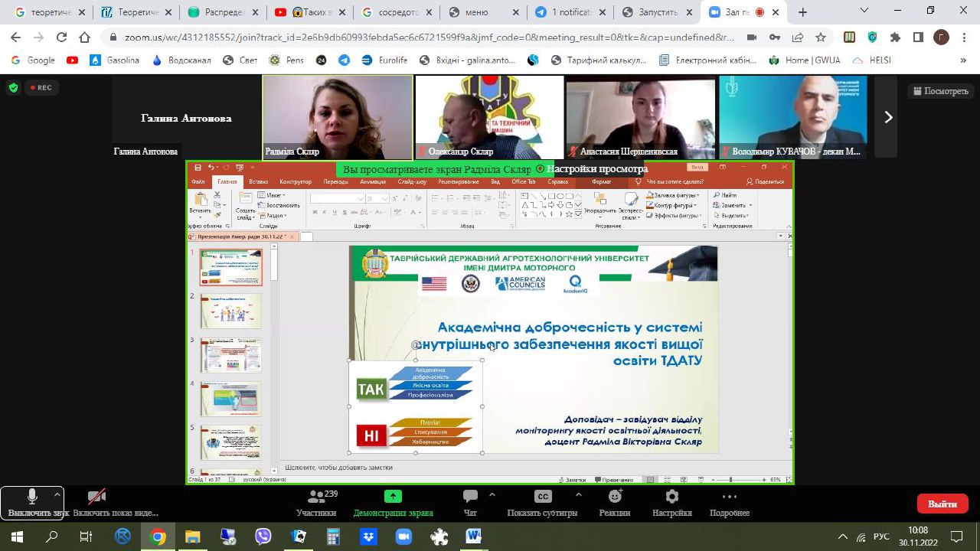
Task: Open Windows Start menu
Action: click(x=17, y=536)
